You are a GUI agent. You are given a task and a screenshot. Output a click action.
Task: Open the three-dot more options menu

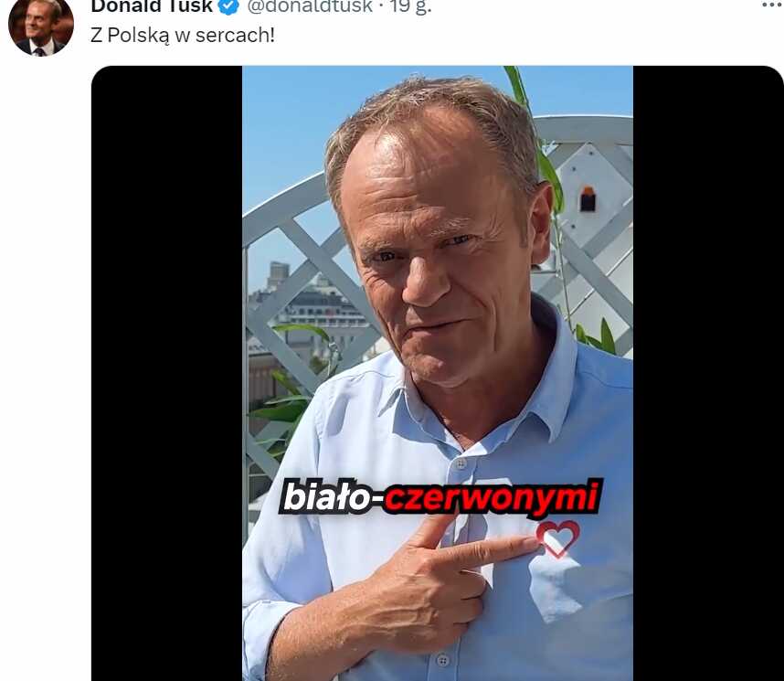(773, 5)
